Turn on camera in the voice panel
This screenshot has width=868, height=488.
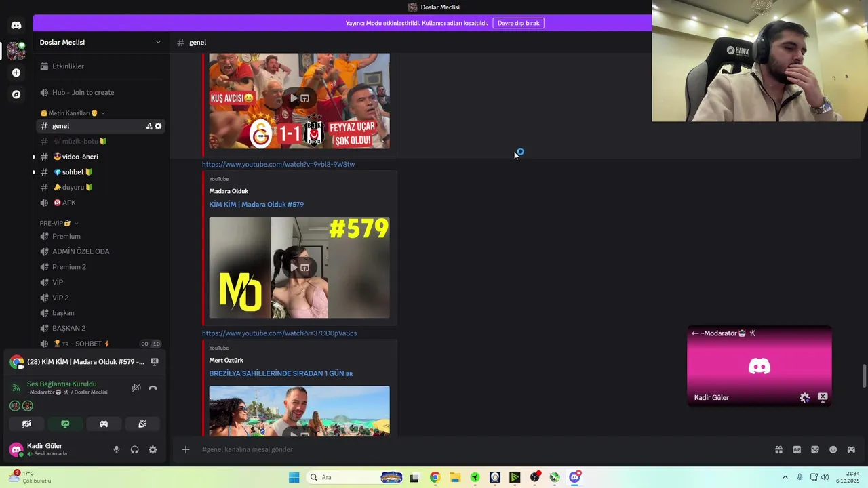click(x=26, y=424)
